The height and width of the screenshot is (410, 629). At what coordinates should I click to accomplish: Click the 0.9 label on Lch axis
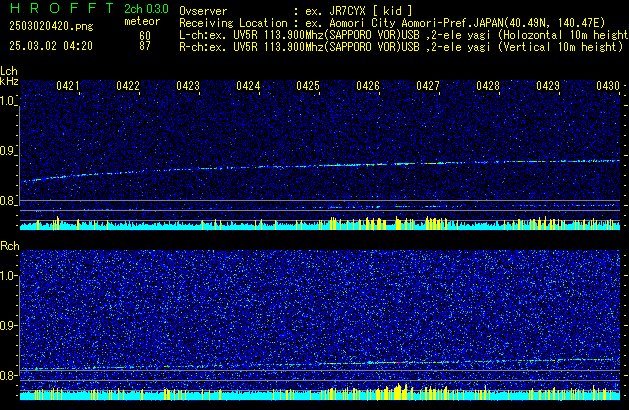[8, 151]
